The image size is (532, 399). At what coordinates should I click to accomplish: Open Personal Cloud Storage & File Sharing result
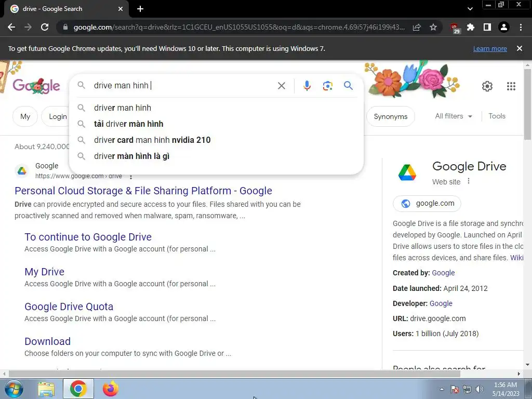(x=143, y=191)
